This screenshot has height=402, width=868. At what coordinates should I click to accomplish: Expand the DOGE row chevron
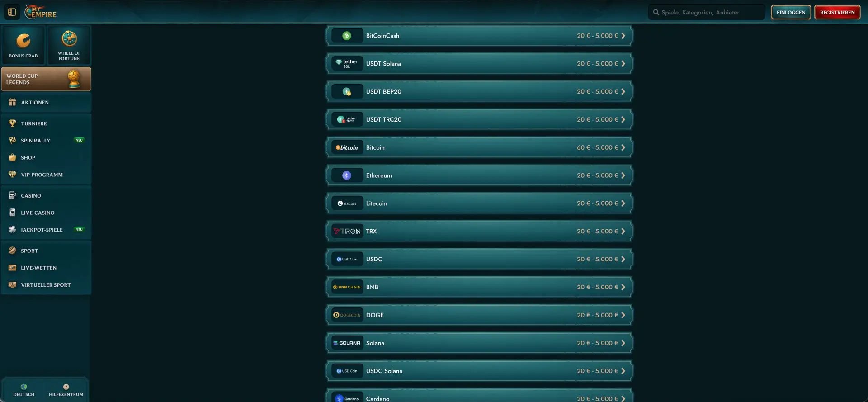(623, 315)
